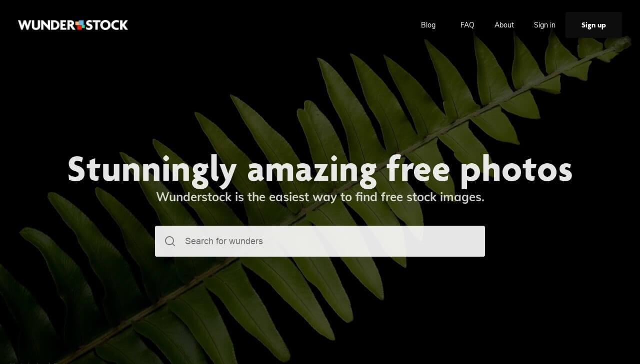Screen dimensions: 640x364
Task: Click the word 'photos' in the headline
Action: 516,170
